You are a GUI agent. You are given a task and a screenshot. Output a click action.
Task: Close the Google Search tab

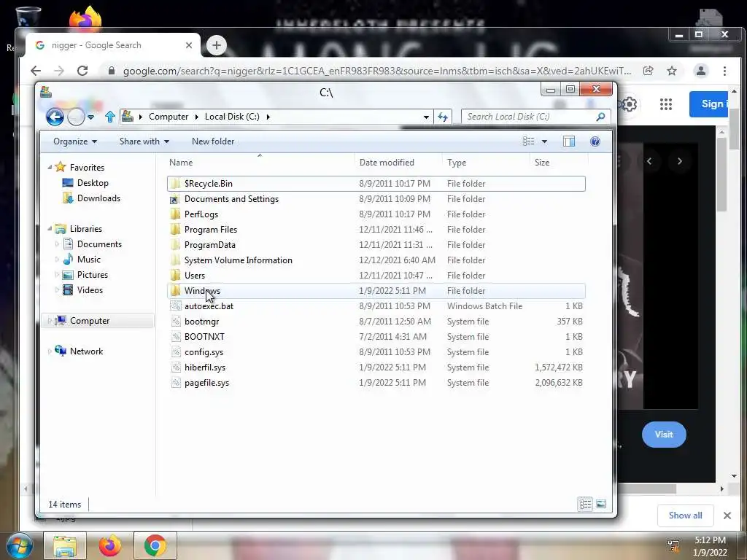tap(189, 45)
